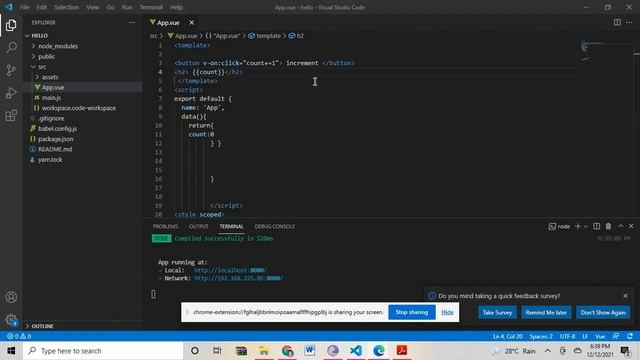Change the UTF-8 encoding setting
This screenshot has width=640, height=360.
pyautogui.click(x=567, y=336)
